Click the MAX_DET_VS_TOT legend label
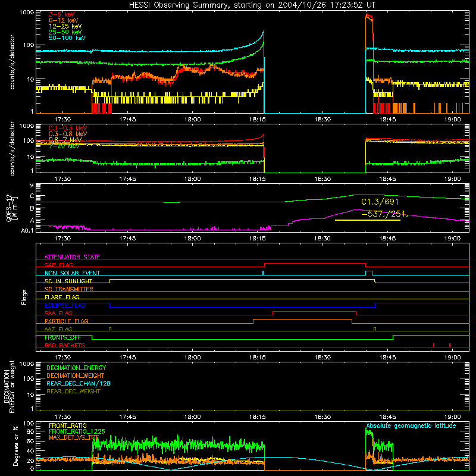This screenshot has width=476, height=476. coord(74,437)
